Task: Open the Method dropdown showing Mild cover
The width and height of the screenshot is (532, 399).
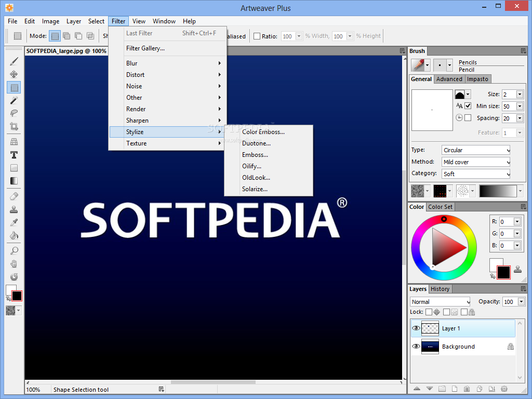Action: (x=476, y=162)
